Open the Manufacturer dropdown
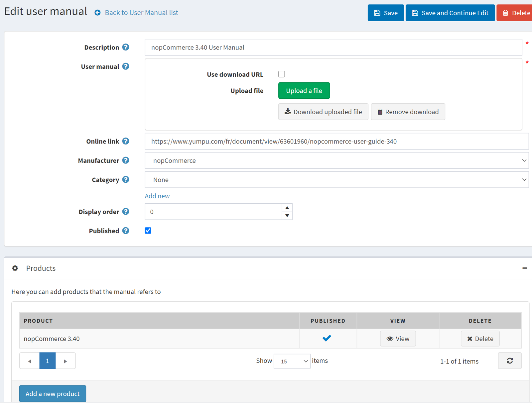The width and height of the screenshot is (532, 403). pyautogui.click(x=337, y=160)
